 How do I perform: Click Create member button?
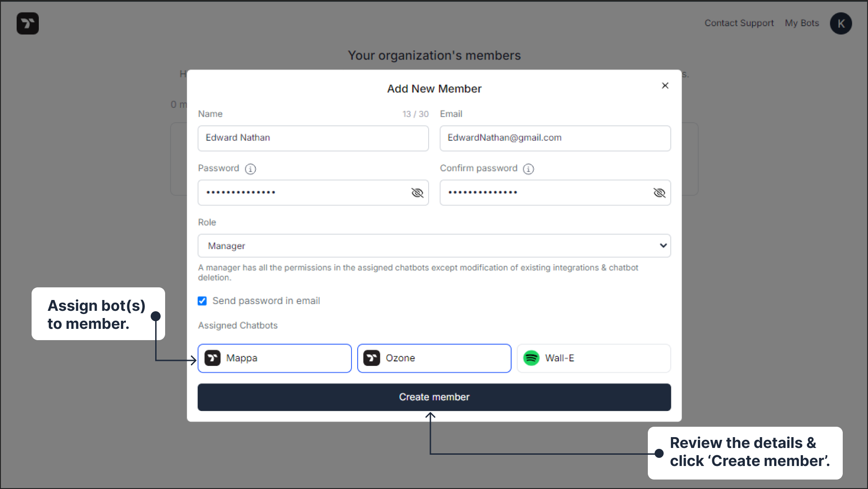(x=434, y=397)
